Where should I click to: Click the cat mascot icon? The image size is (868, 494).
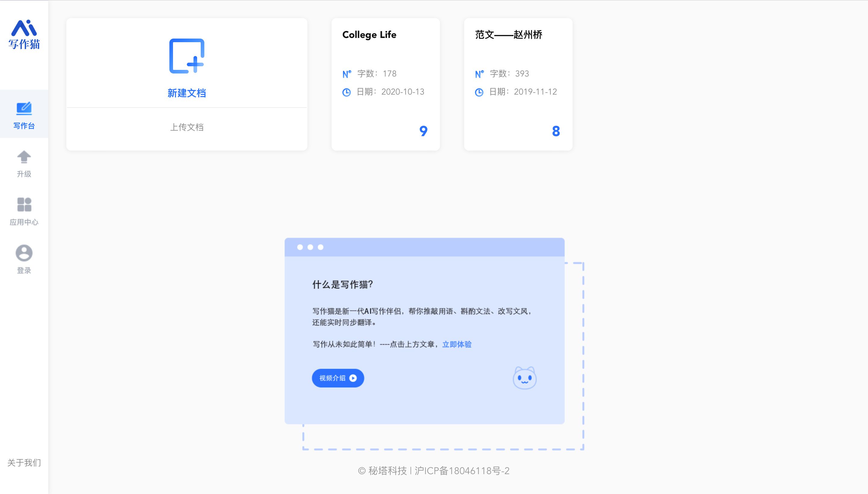[524, 378]
